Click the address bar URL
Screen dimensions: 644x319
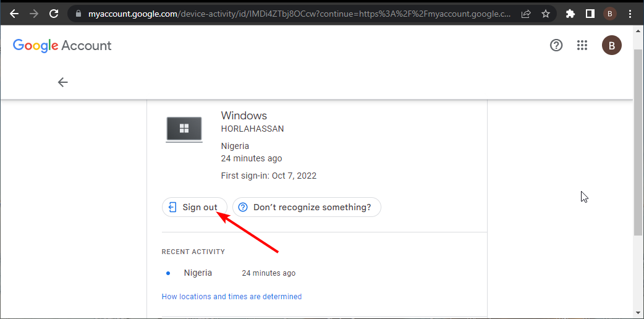[297, 13]
